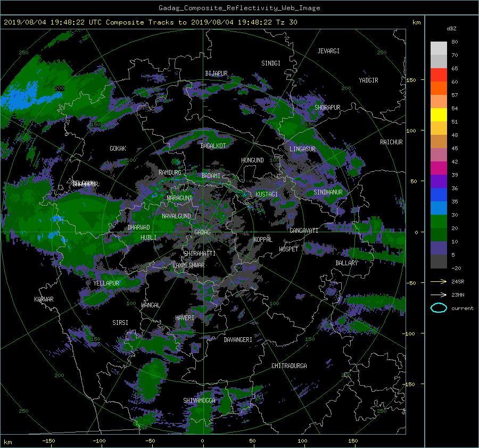Screen dimensions: 479x448
Task: Click the 100 tick on bottom axis
Action: click(302, 441)
